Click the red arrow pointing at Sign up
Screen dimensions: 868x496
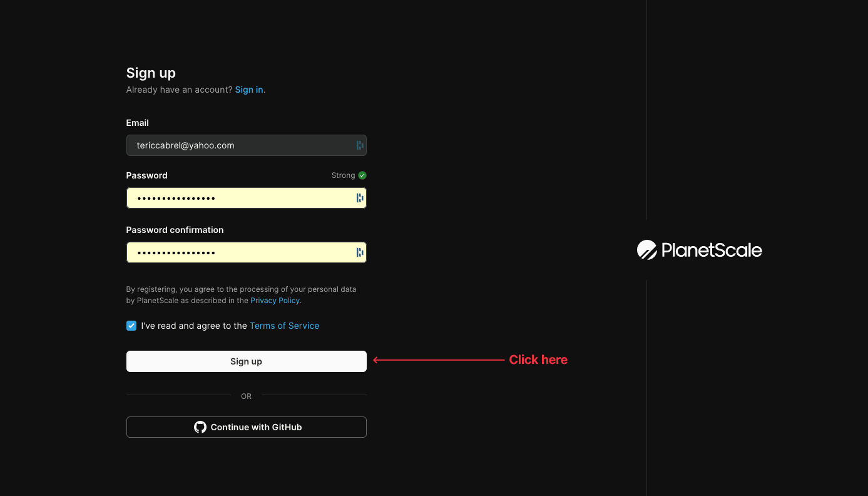[x=438, y=359]
